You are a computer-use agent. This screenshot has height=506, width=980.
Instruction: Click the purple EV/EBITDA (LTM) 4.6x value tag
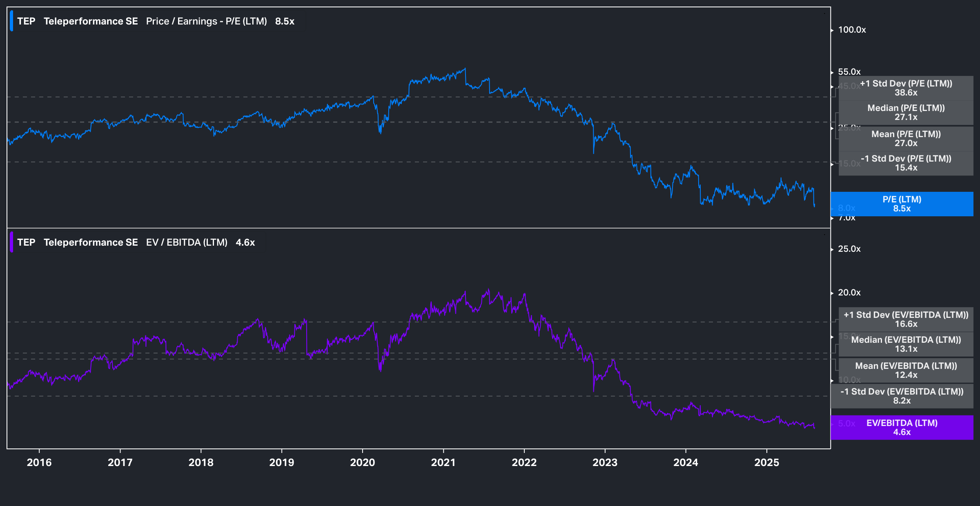coord(902,427)
